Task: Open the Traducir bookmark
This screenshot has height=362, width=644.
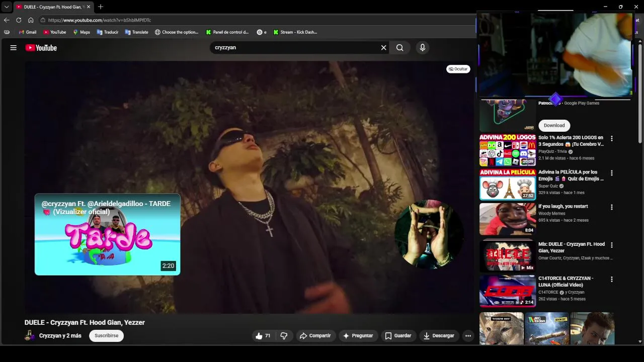Action: pos(107,32)
